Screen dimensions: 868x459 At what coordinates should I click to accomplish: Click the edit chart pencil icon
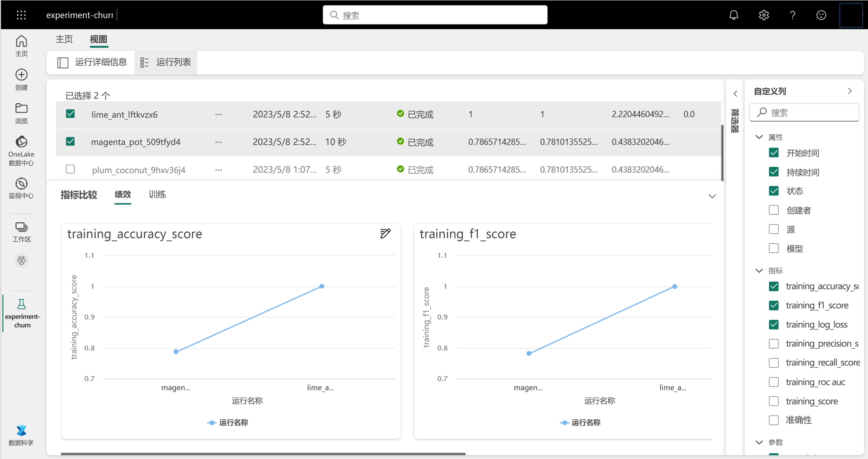[385, 233]
